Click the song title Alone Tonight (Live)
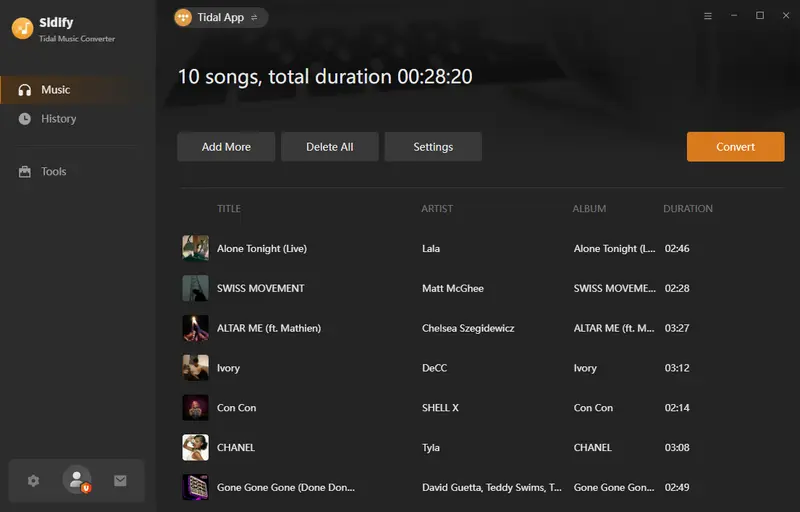The width and height of the screenshot is (800, 512). [262, 249]
